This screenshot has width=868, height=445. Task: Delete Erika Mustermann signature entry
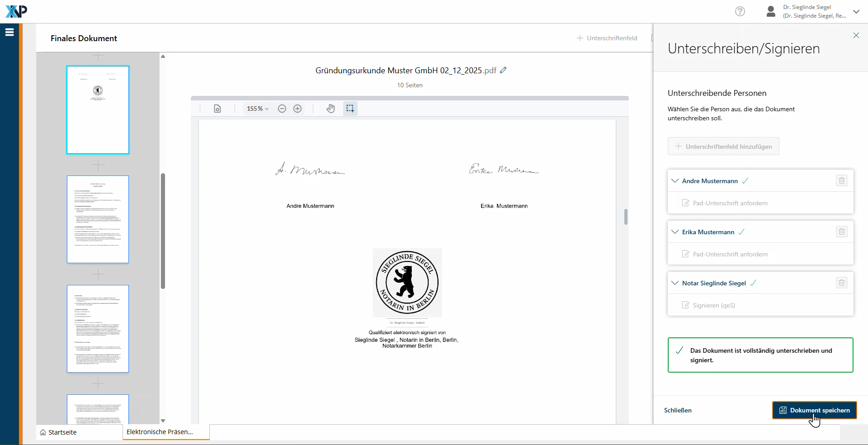click(841, 232)
